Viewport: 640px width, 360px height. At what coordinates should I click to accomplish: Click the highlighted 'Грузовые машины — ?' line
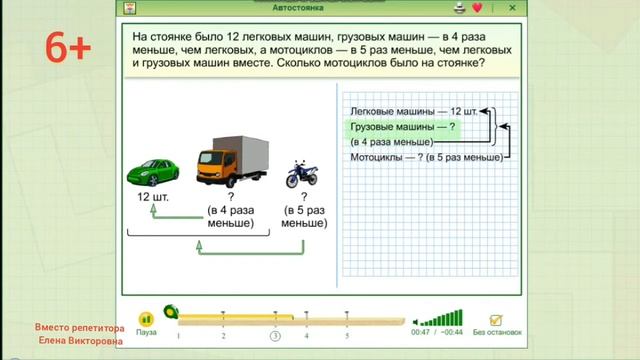click(403, 127)
